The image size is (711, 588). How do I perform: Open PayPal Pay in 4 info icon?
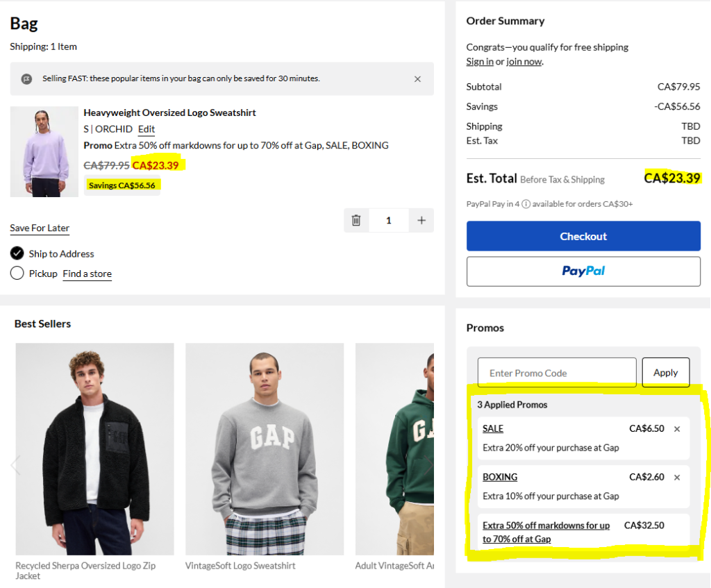tap(526, 204)
